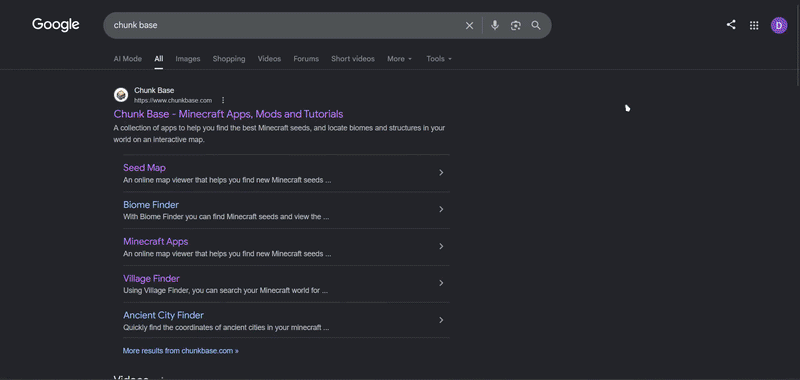Click the chevron in the Minecraft Apps row

[x=441, y=246]
